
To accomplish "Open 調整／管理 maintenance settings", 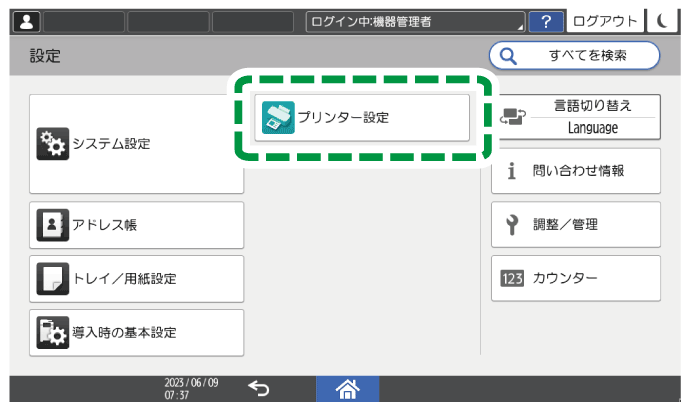I will coord(576,225).
